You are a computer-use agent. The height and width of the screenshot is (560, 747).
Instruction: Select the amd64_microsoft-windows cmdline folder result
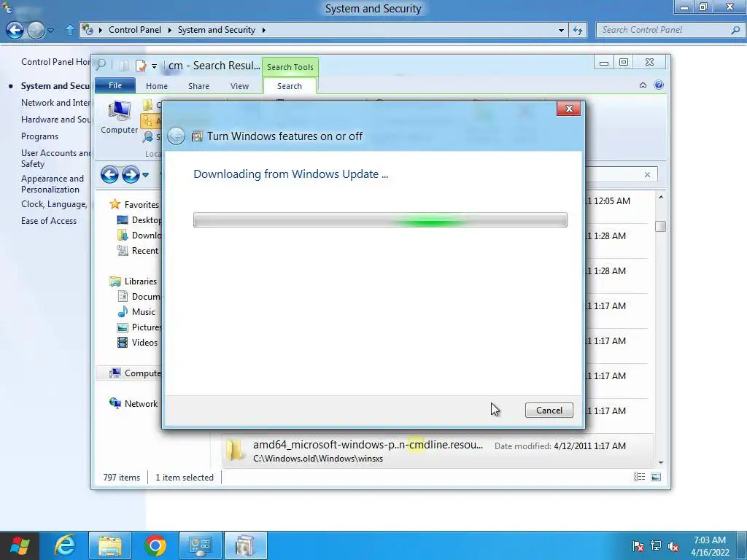(438, 451)
